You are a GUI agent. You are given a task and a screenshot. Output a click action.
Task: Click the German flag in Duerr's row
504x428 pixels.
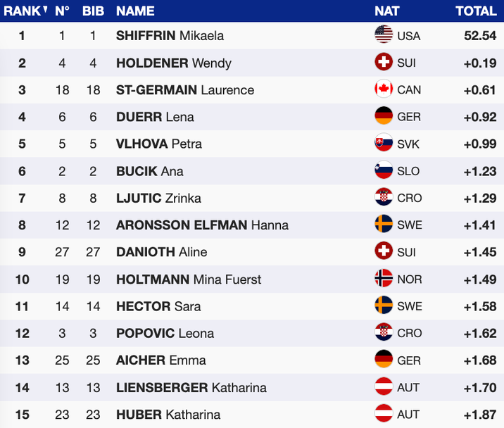coord(384,116)
